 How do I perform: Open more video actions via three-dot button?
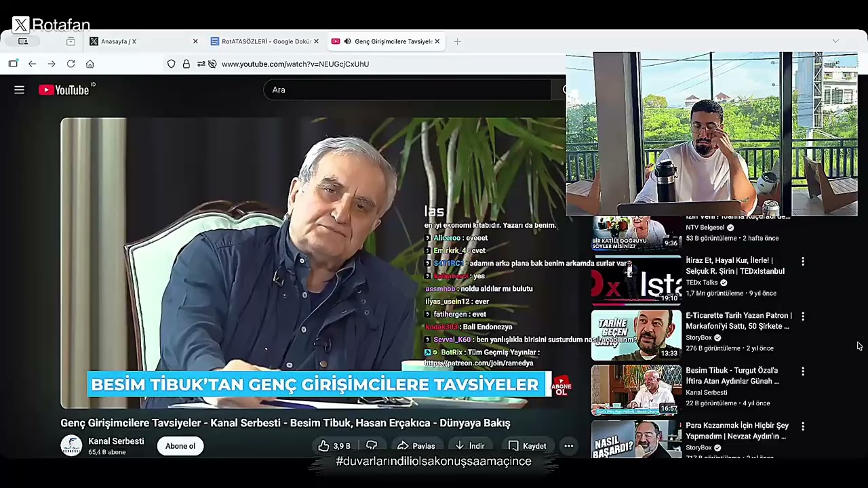pyautogui.click(x=568, y=445)
